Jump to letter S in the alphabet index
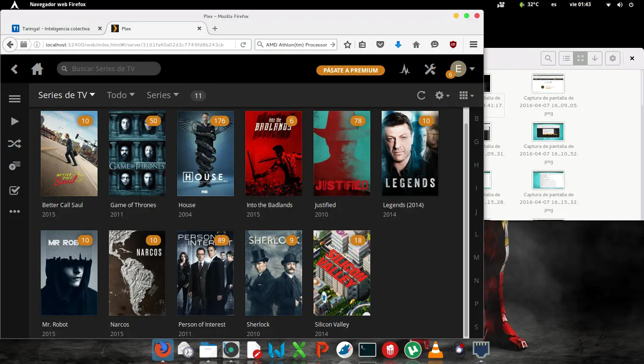 pos(476,327)
